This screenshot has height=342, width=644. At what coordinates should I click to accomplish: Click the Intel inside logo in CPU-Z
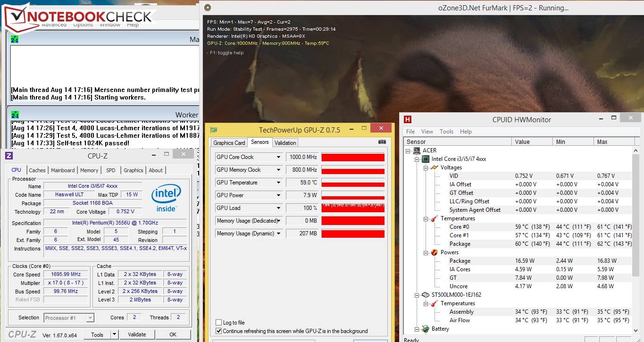point(166,199)
